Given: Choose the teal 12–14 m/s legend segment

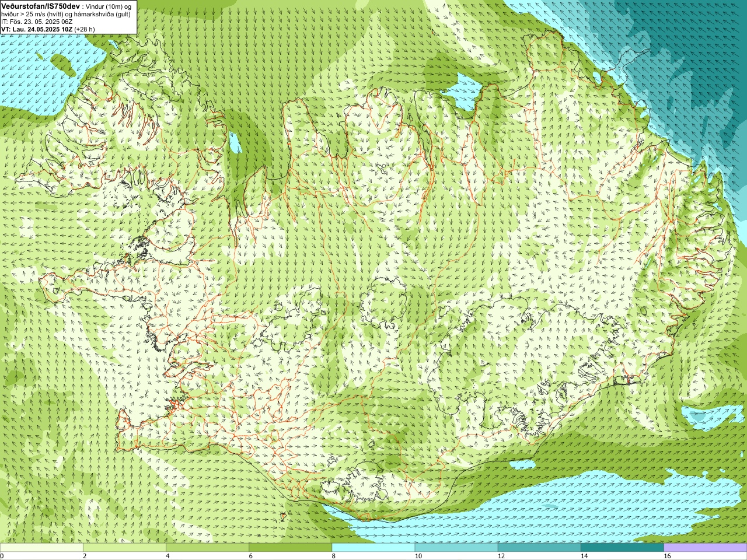Looking at the screenshot, I should [539, 548].
